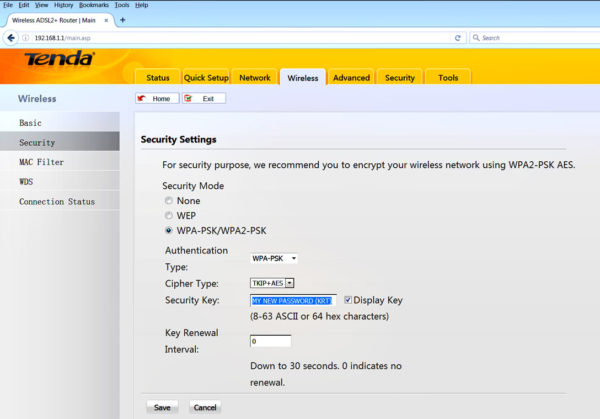
Task: Click the Cancel button
Action: tap(204, 407)
